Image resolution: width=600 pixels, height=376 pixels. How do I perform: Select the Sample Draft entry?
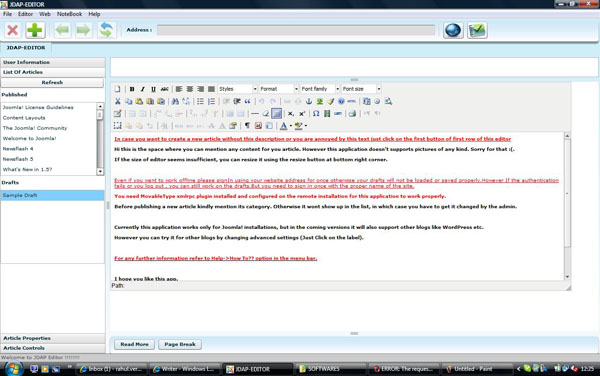coord(52,195)
